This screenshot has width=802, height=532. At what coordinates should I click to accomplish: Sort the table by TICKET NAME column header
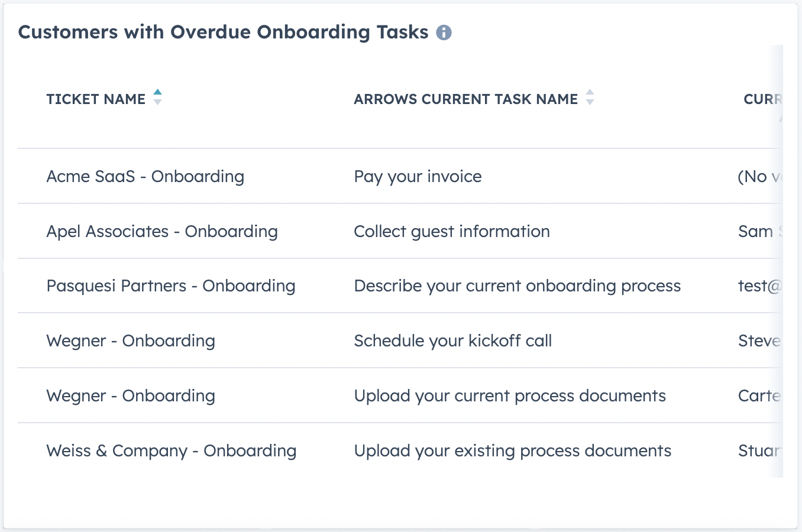96,99
